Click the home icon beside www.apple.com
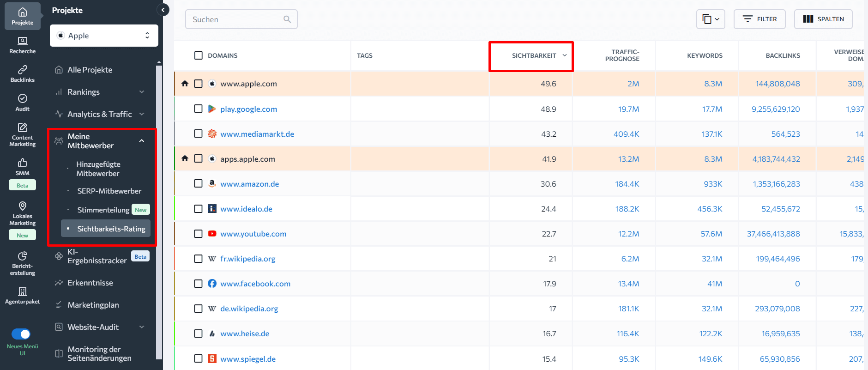Viewport: 868px width, 370px height. coord(185,84)
